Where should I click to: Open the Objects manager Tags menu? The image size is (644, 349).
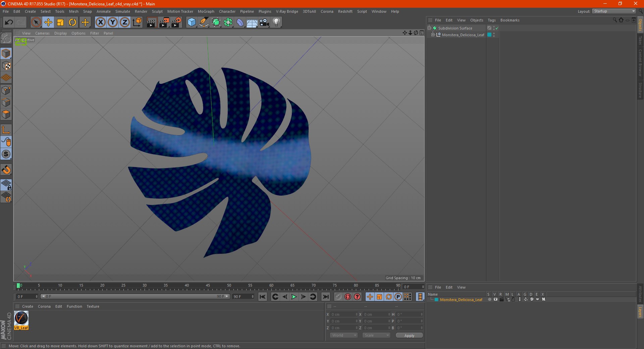(491, 20)
